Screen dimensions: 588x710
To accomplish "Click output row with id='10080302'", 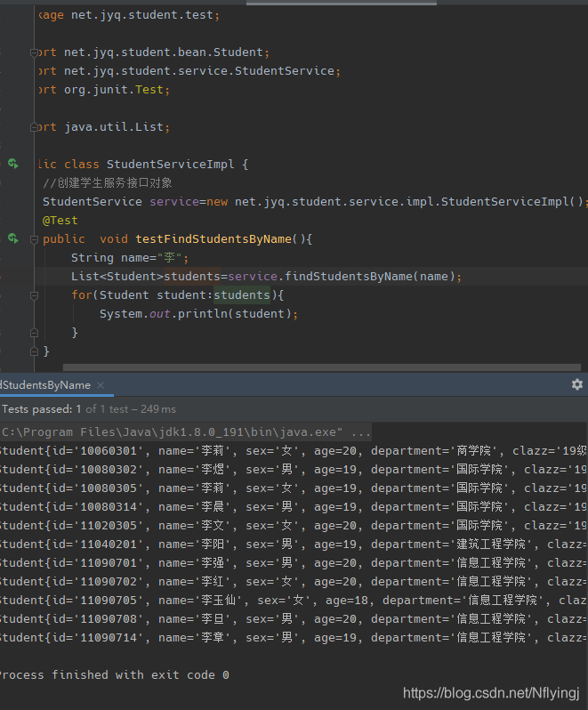I will tap(294, 470).
